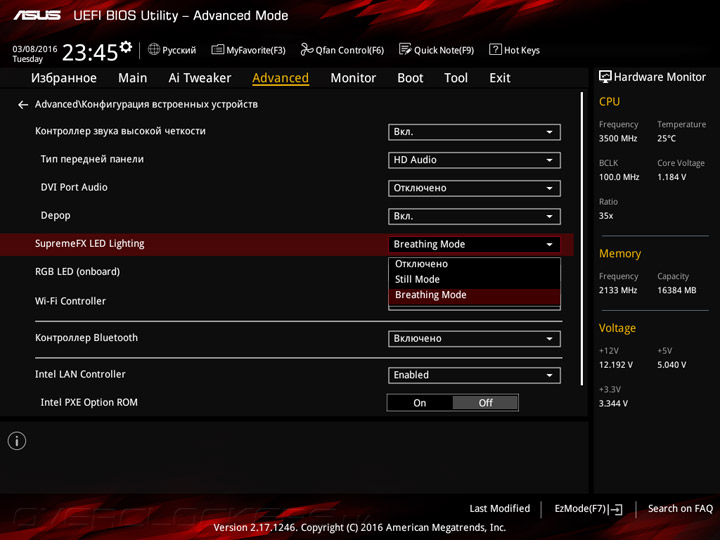Select the Контроллер Bluetooth label
The width and height of the screenshot is (720, 540).
pyautogui.click(x=86, y=338)
